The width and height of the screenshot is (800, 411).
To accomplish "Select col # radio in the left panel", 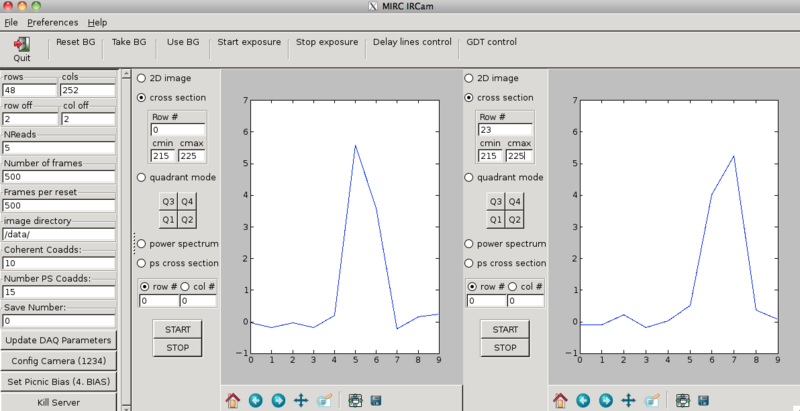I will pyautogui.click(x=185, y=287).
